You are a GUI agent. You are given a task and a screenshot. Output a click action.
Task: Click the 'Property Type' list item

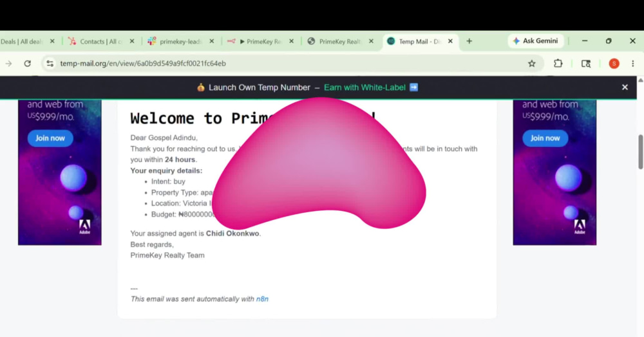[182, 192]
